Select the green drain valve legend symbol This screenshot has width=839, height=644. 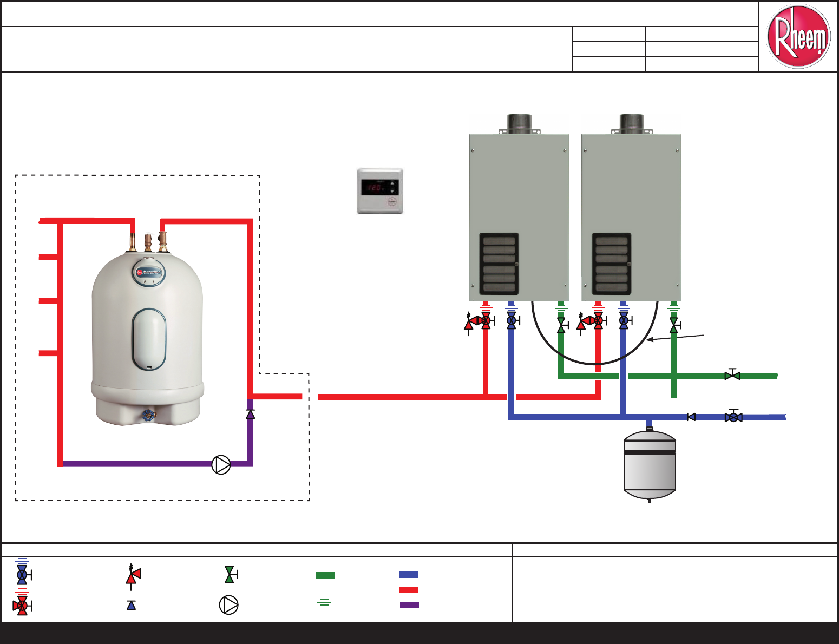(230, 574)
